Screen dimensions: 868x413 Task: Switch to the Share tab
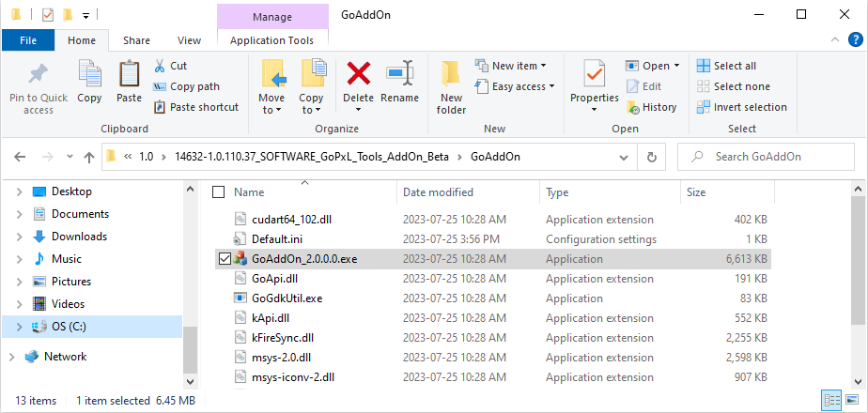(137, 40)
